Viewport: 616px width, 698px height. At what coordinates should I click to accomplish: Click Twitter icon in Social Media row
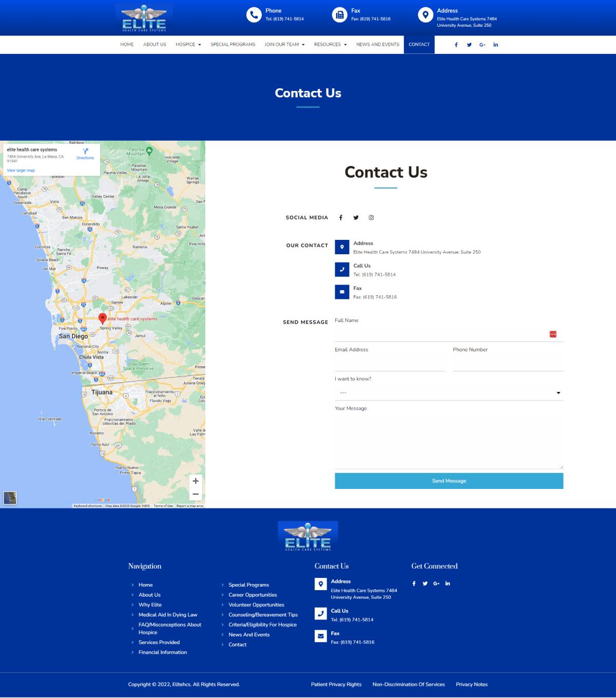click(356, 218)
